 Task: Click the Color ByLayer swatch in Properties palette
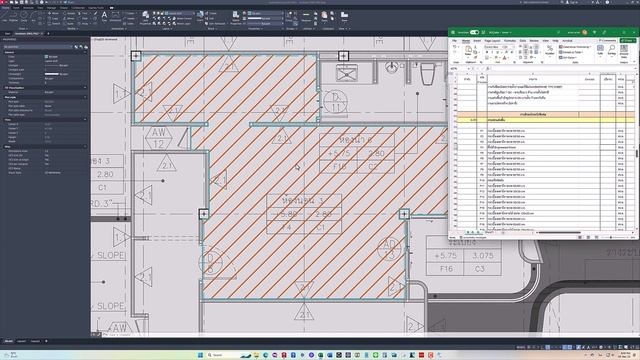click(46, 57)
